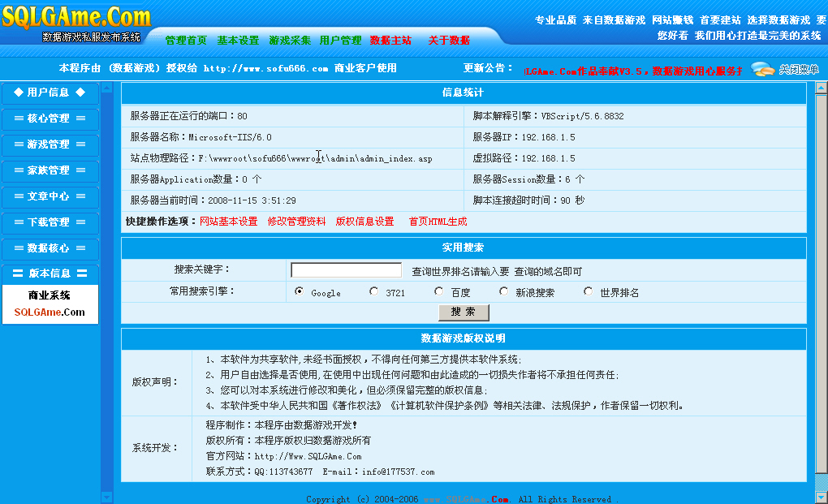Open the 用户管理 top menu item

(340, 41)
